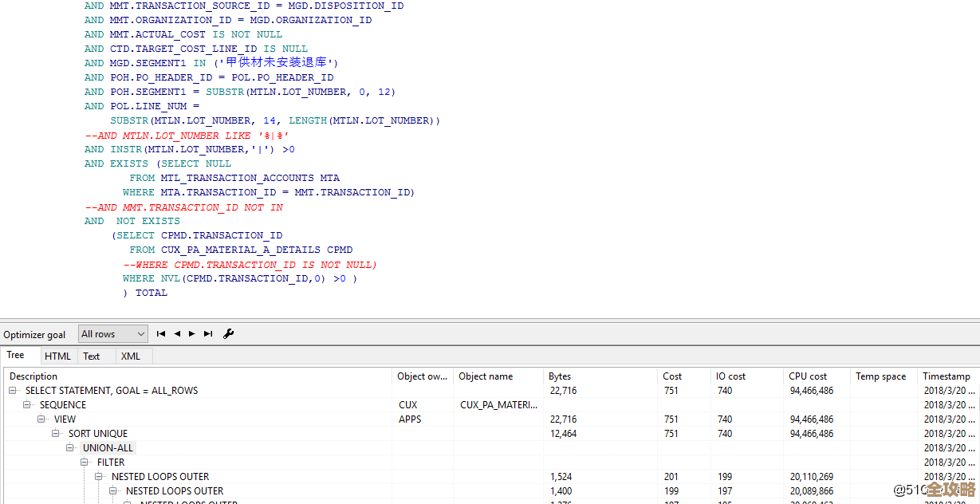Click the Cost column header
This screenshot has height=504, width=980.
[672, 376]
